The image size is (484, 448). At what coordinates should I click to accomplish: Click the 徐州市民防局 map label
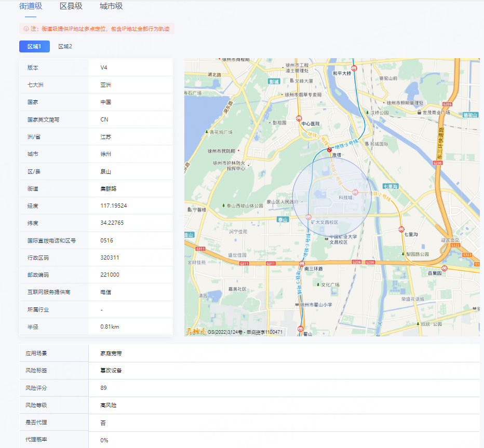221,151
